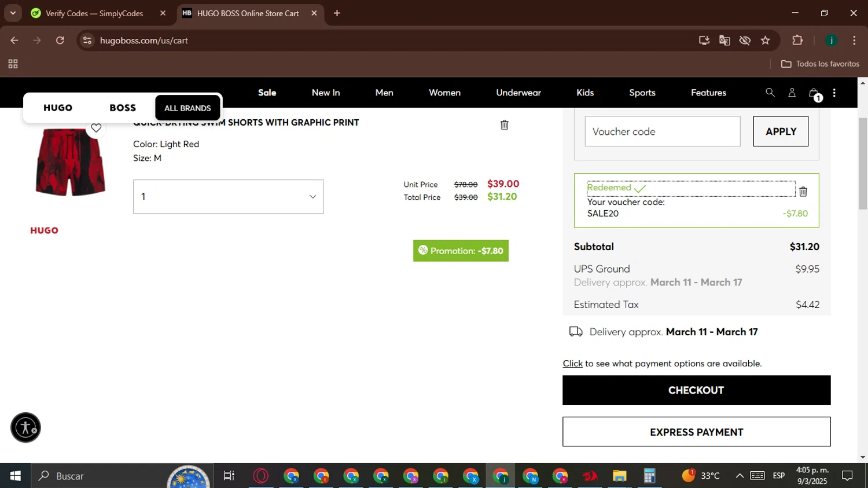This screenshot has width=868, height=488.
Task: Open the Kids menu
Action: click(x=585, y=93)
